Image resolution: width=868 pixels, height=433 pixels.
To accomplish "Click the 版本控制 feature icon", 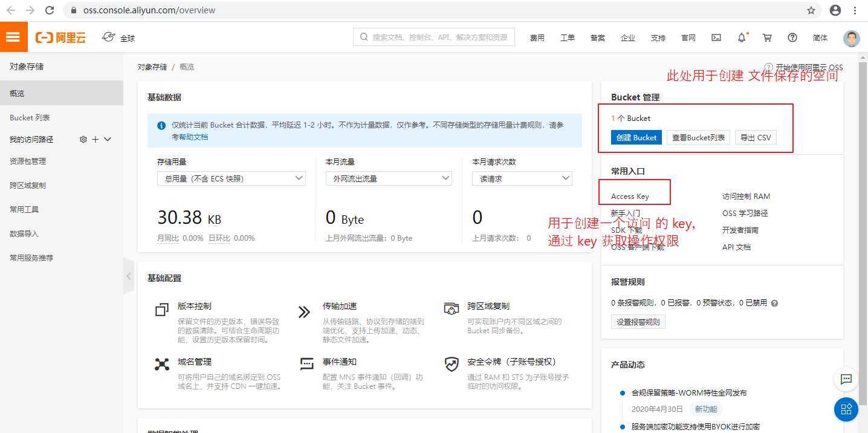I will tap(162, 310).
